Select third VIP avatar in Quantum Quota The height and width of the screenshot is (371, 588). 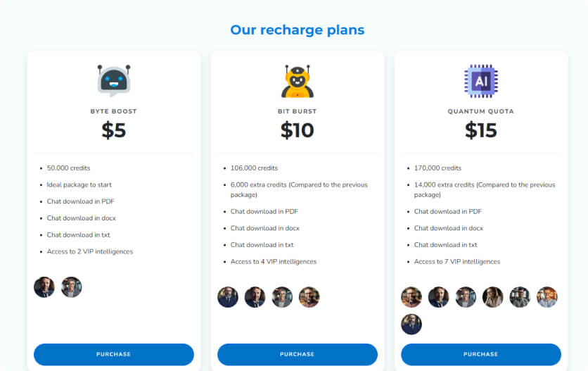pos(466,297)
